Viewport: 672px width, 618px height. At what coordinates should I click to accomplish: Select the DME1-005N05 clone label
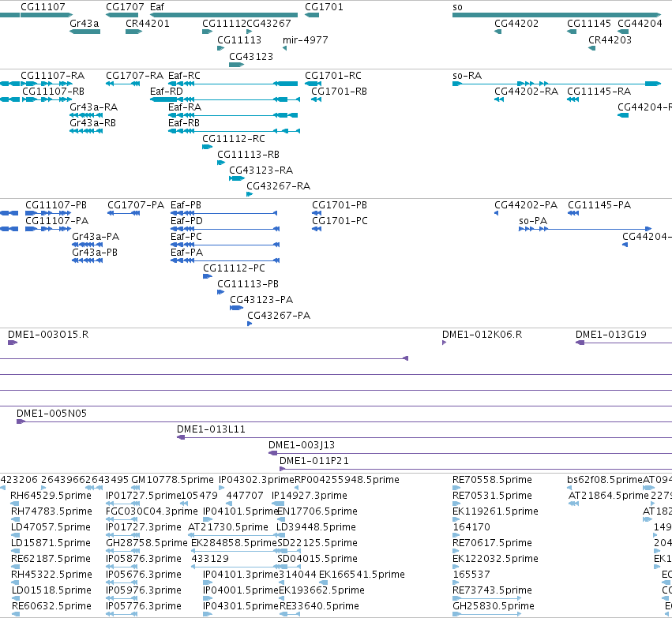[51, 414]
